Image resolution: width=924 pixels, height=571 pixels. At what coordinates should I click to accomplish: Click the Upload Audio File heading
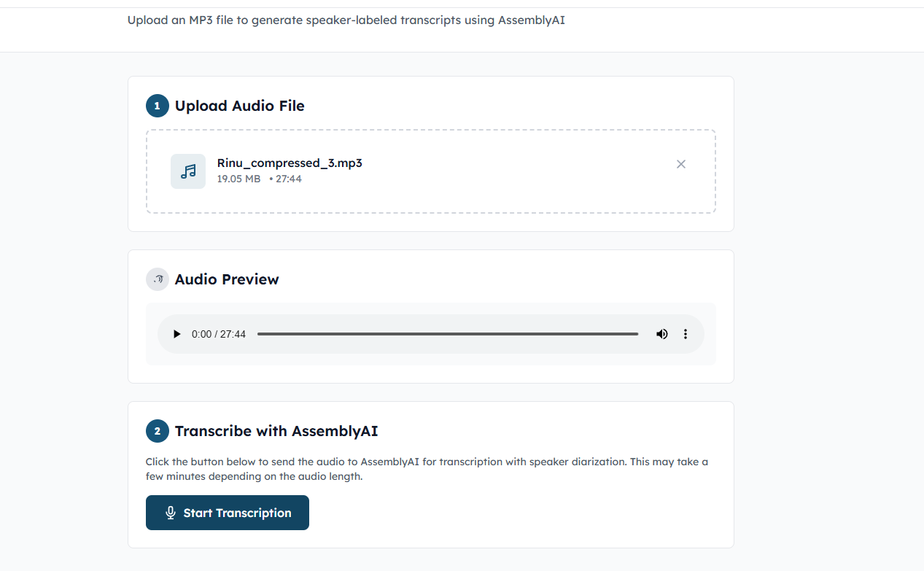(239, 105)
